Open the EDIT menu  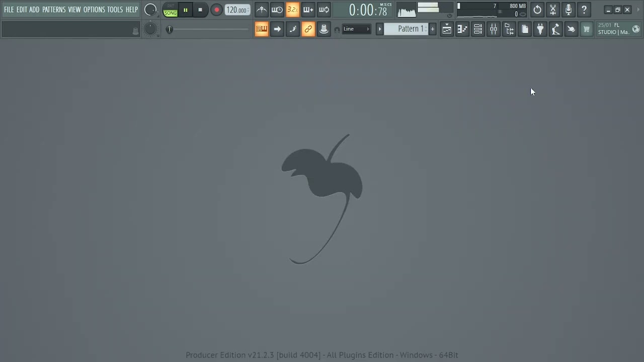coord(22,10)
